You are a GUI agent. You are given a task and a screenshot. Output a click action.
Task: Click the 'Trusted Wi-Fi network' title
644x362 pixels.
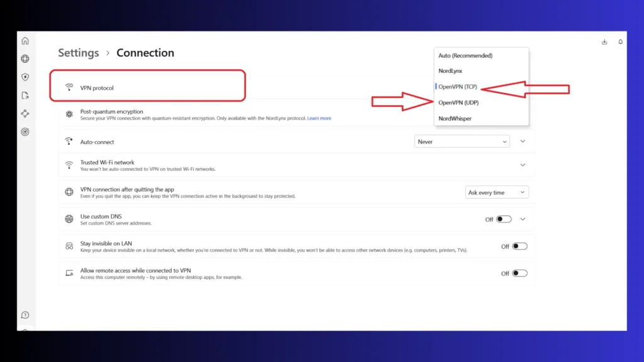107,163
